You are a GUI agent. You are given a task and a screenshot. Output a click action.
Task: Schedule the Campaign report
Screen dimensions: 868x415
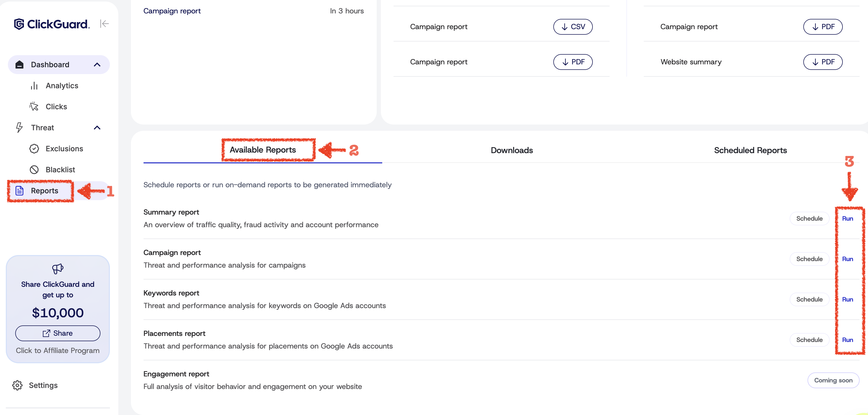coord(809,259)
